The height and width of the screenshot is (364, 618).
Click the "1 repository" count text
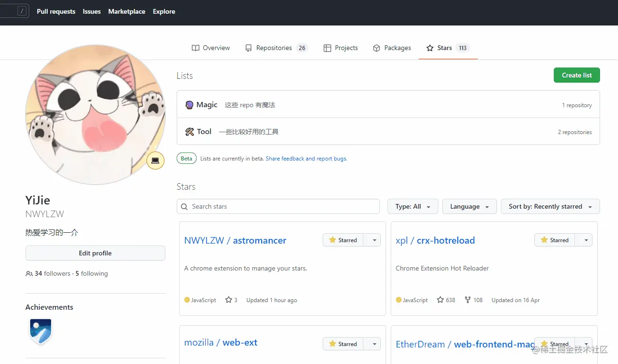coord(577,105)
